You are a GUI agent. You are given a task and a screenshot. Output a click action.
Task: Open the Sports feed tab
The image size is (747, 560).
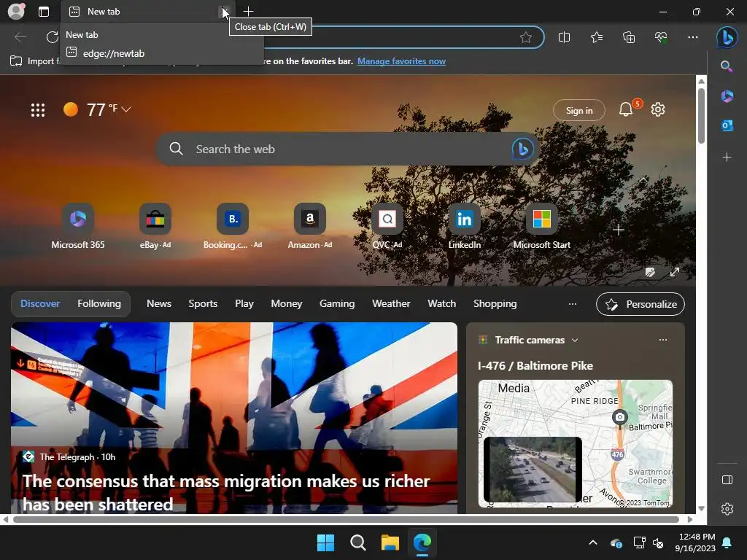203,304
